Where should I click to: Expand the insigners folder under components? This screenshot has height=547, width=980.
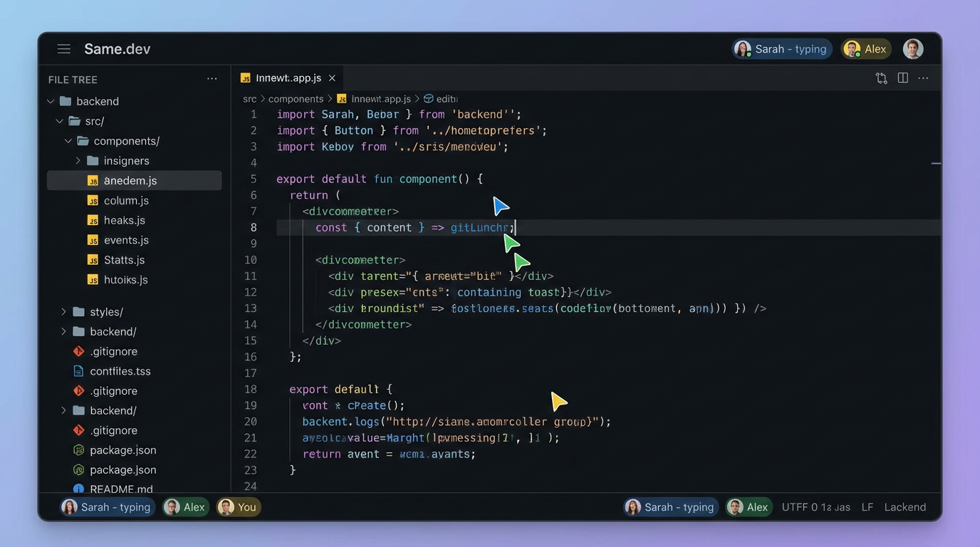pyautogui.click(x=78, y=160)
